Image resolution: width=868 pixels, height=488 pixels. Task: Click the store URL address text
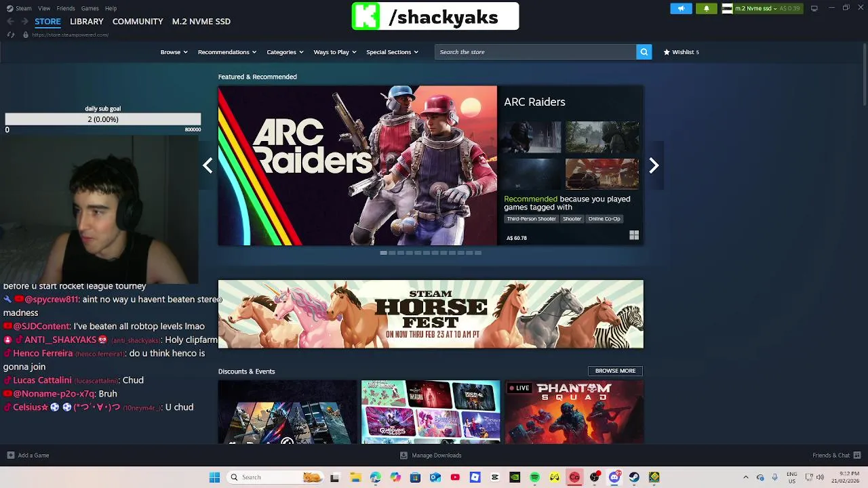coord(70,35)
